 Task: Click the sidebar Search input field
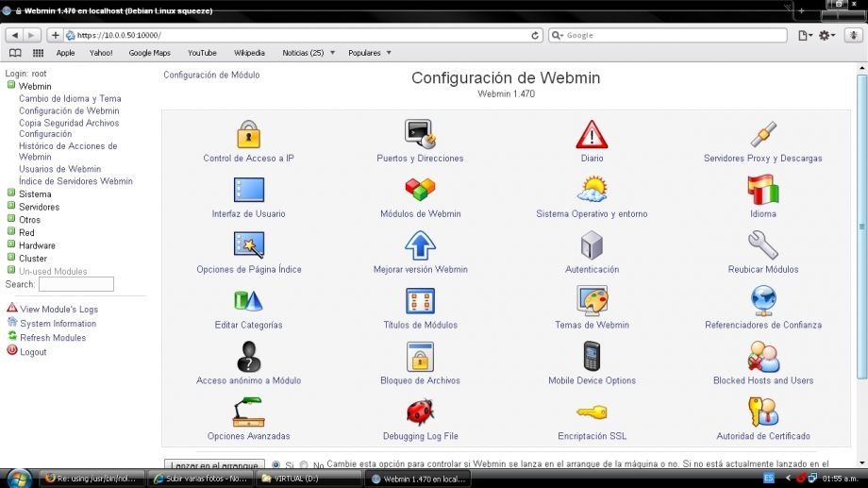(x=76, y=284)
